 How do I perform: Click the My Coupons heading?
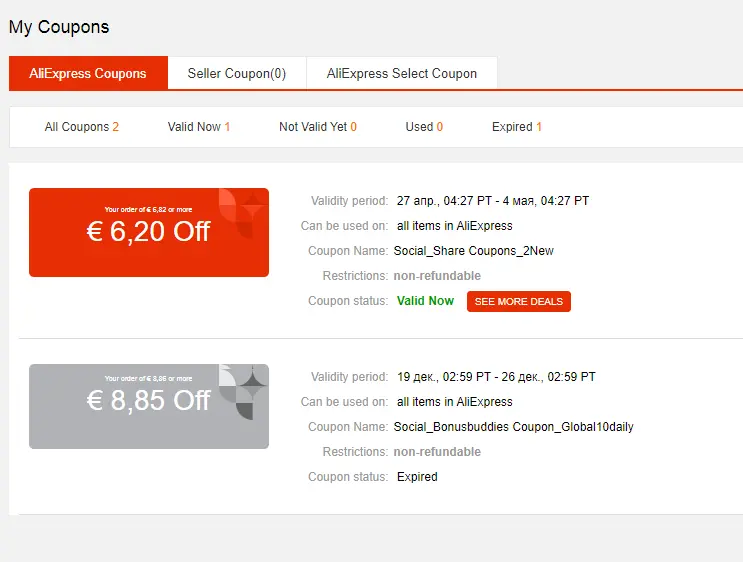(x=59, y=27)
